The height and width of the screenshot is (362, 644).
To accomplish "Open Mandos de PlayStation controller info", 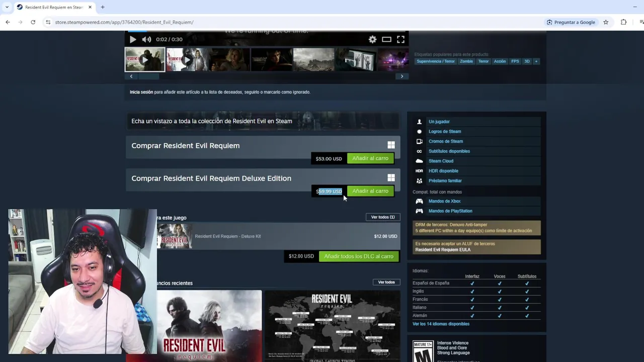I will [x=450, y=211].
